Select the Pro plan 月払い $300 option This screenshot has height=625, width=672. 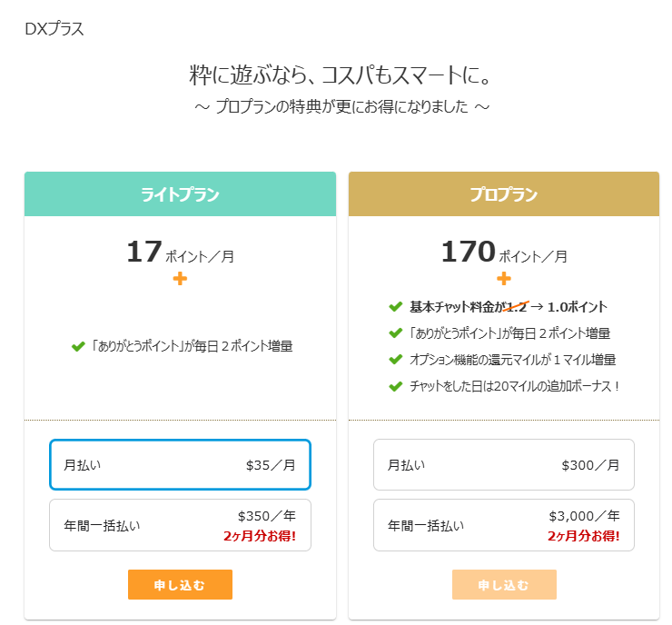coord(504,465)
